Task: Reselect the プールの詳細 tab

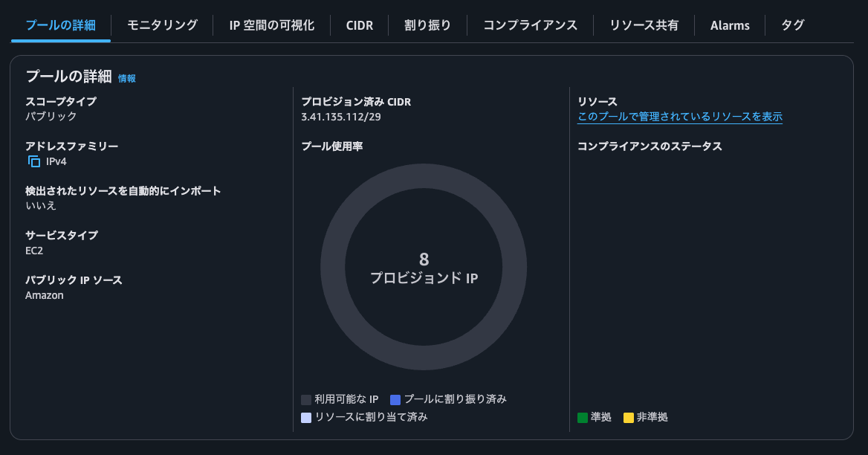Action: [59, 25]
